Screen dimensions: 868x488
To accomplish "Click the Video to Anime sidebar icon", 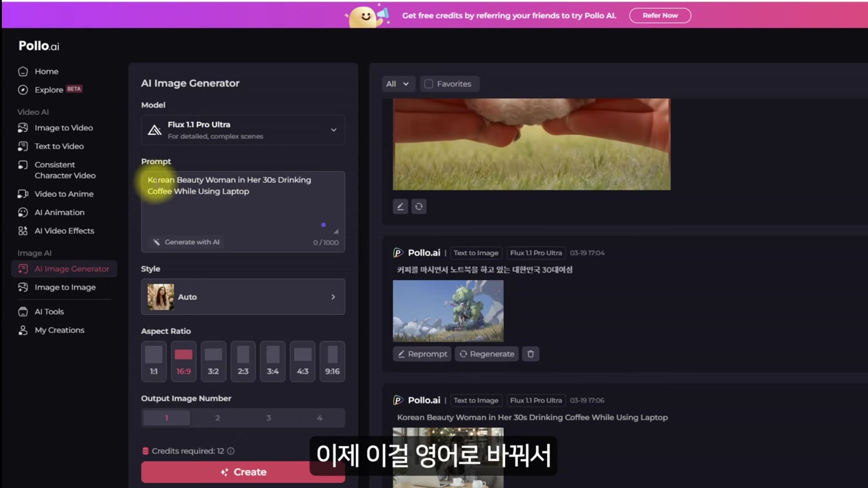I will click(23, 194).
